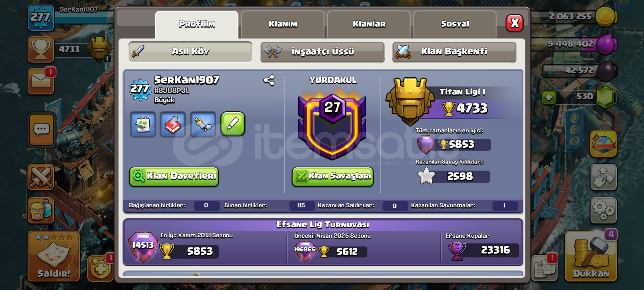
Task: Tap the crossed swords war icon
Action: (x=41, y=177)
